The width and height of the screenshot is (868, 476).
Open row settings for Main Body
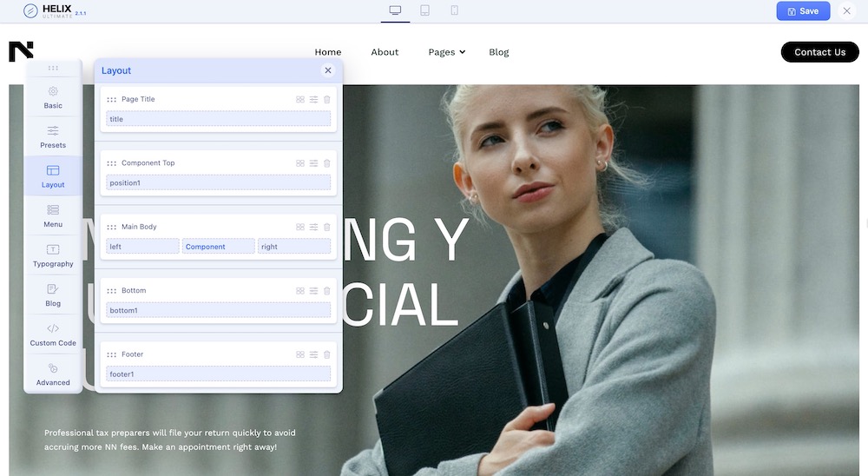tap(313, 228)
